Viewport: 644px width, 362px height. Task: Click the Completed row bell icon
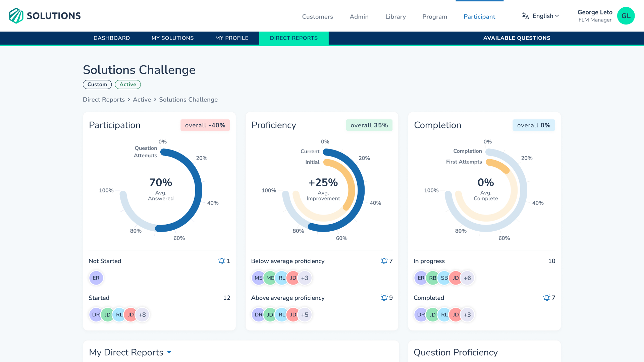tap(546, 298)
